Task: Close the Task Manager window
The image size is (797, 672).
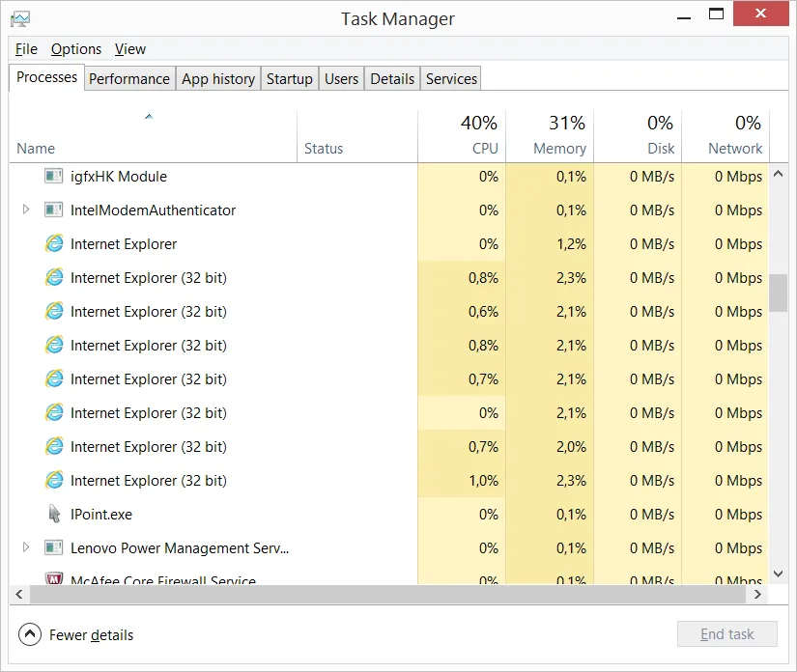Action: click(760, 14)
